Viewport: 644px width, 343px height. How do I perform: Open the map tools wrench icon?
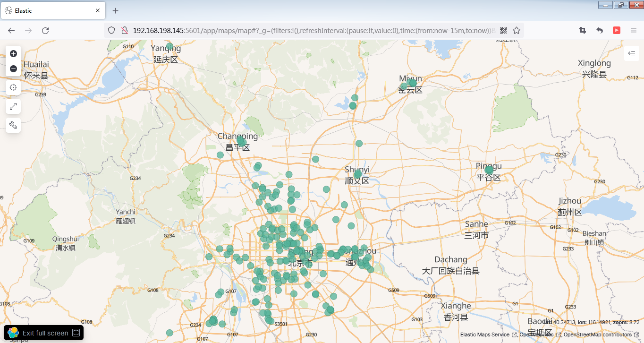pos(13,125)
